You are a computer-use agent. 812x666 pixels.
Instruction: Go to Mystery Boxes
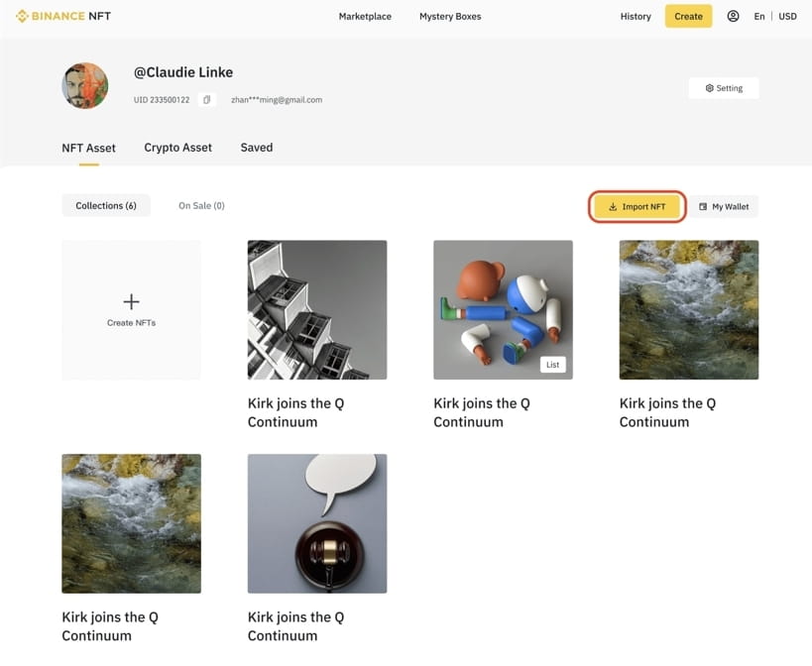point(450,17)
